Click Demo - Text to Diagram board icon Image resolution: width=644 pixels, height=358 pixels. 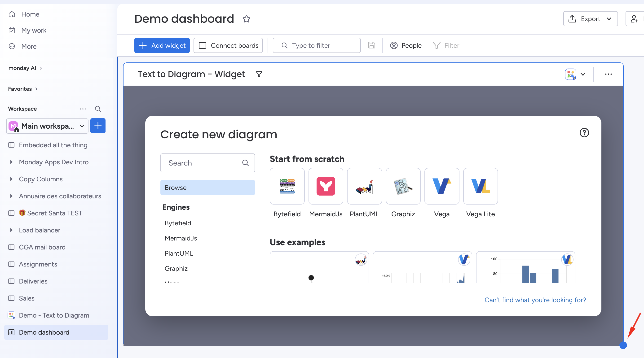(x=11, y=315)
